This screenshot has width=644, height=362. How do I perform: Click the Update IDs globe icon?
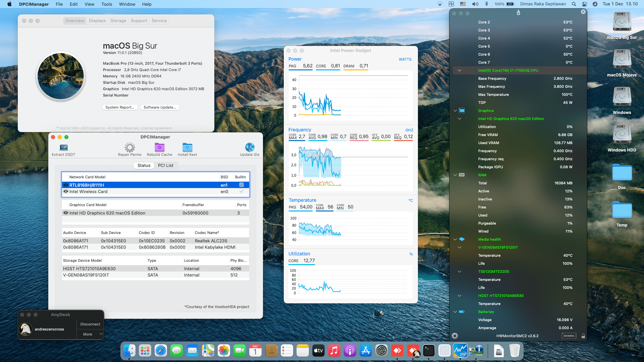click(x=250, y=147)
